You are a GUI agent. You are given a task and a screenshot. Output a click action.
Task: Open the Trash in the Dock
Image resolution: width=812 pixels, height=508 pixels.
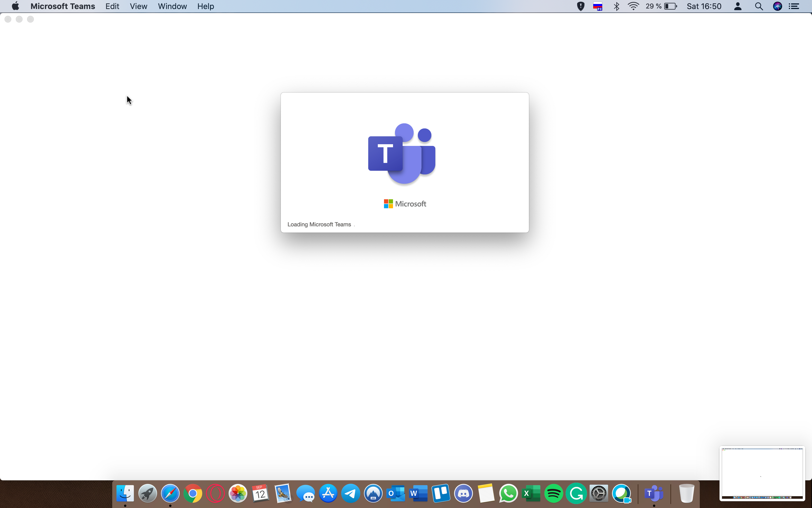pyautogui.click(x=686, y=493)
